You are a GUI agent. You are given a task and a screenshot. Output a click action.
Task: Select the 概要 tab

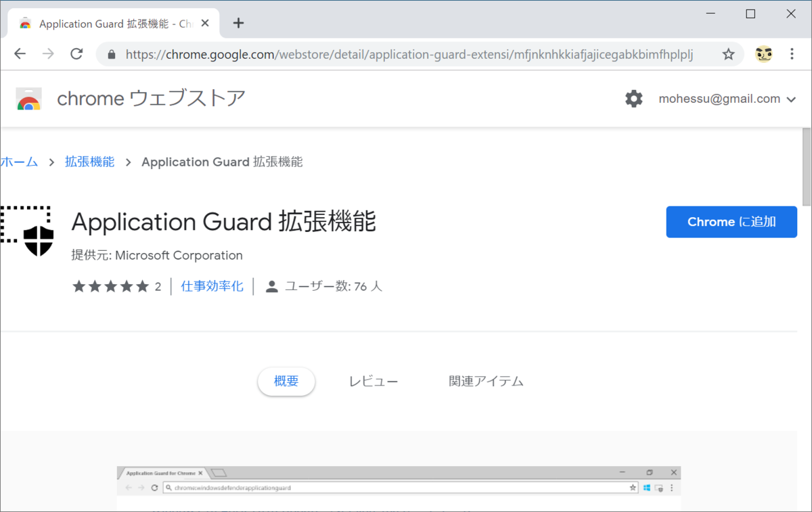pos(286,381)
